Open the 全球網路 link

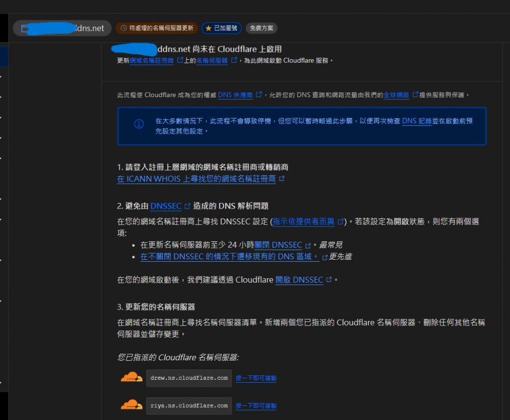396,95
